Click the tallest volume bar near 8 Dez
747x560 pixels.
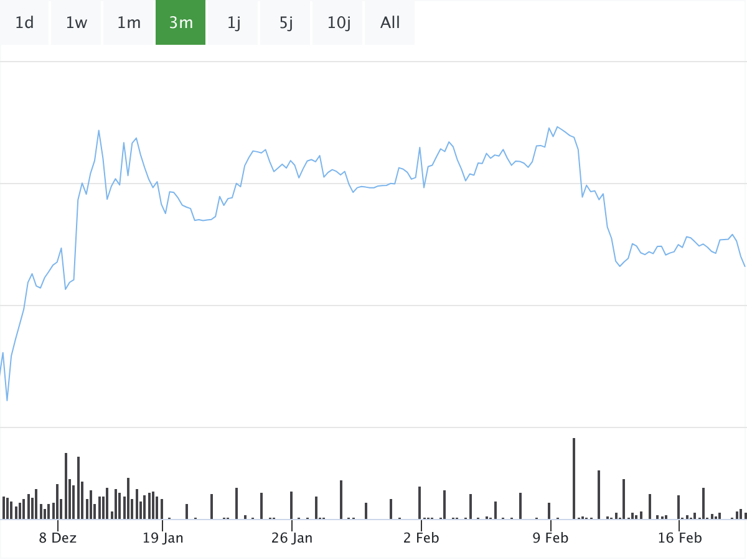[x=66, y=486]
